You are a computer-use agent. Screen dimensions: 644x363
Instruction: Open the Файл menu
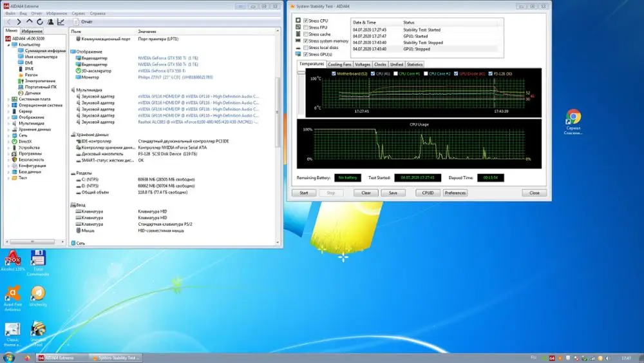click(10, 14)
